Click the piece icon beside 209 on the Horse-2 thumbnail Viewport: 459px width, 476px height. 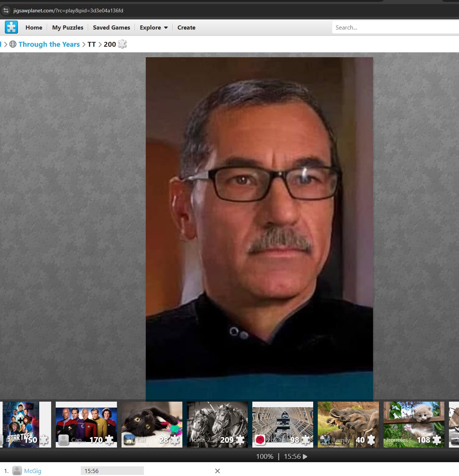(x=240, y=440)
